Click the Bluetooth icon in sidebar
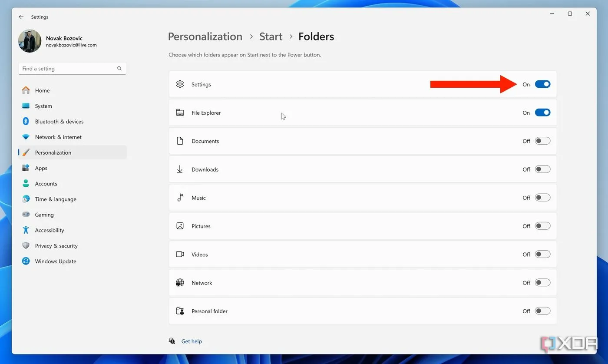The image size is (608, 364). coord(26,122)
